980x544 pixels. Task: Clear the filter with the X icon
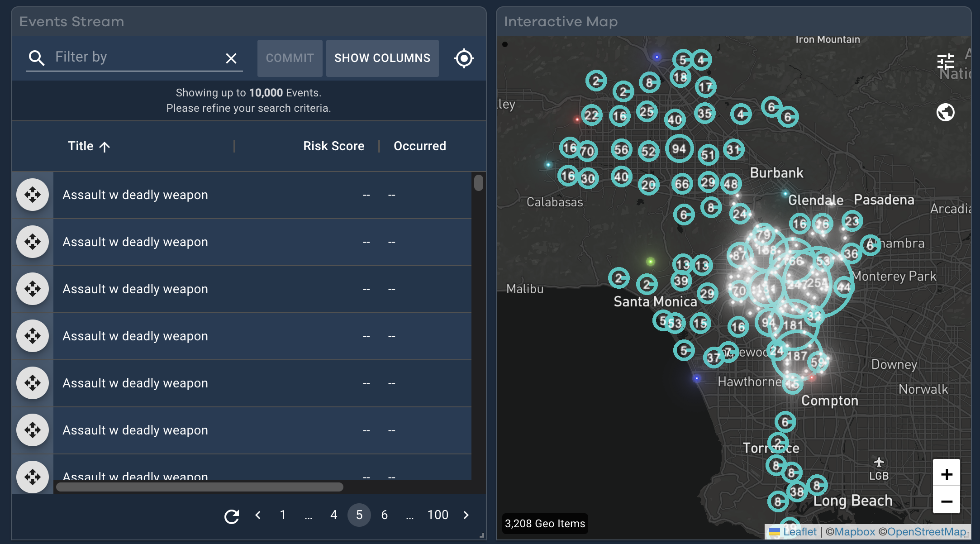[231, 58]
